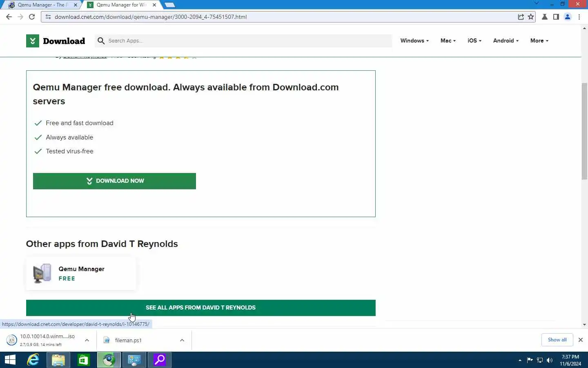Screen dimensions: 588x368
Task: Click the page vertical scrollbar thumb
Action: [584, 131]
